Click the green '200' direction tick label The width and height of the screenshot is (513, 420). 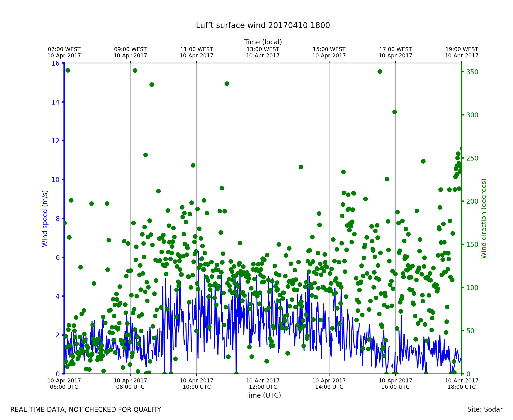coord(472,202)
